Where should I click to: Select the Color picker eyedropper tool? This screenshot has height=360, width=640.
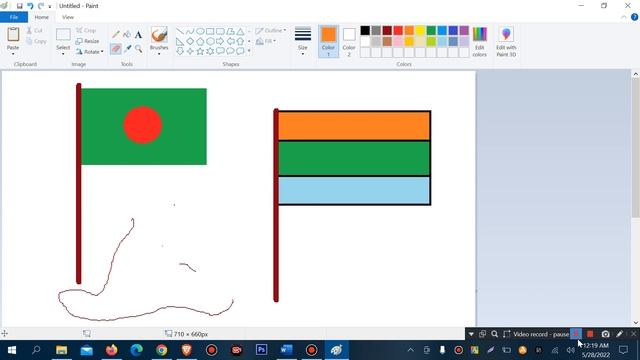(127, 49)
